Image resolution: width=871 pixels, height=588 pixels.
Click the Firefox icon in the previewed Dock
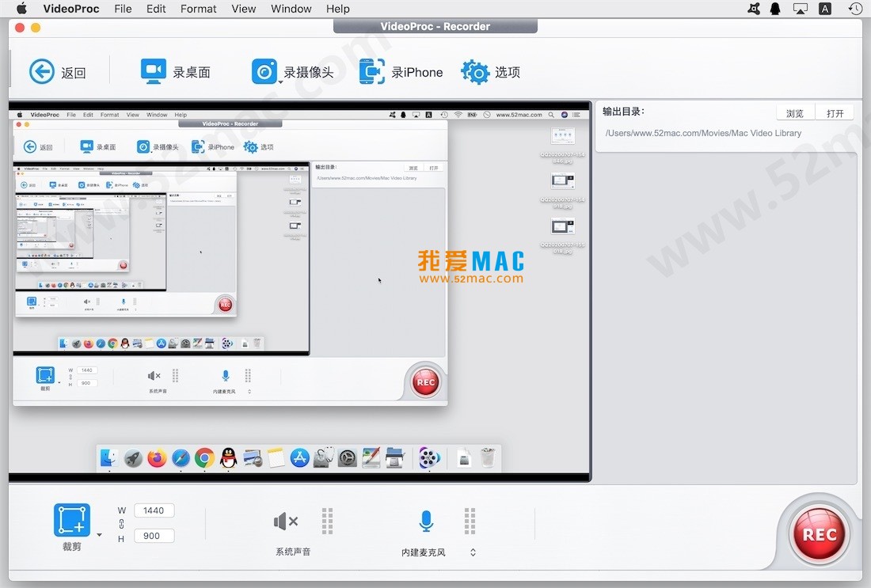point(157,458)
